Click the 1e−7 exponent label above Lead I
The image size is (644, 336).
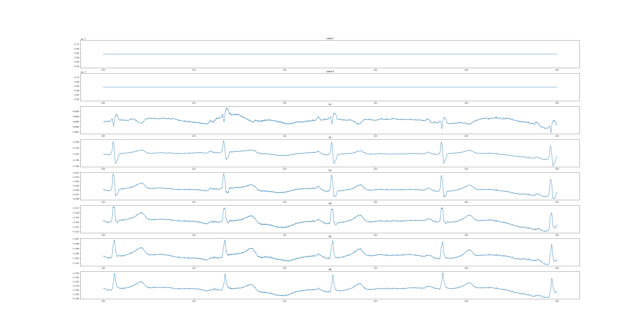point(83,39)
